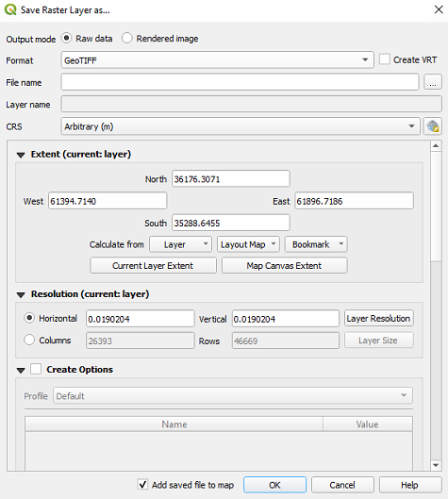Open the Bookmark extent menu

tap(316, 244)
